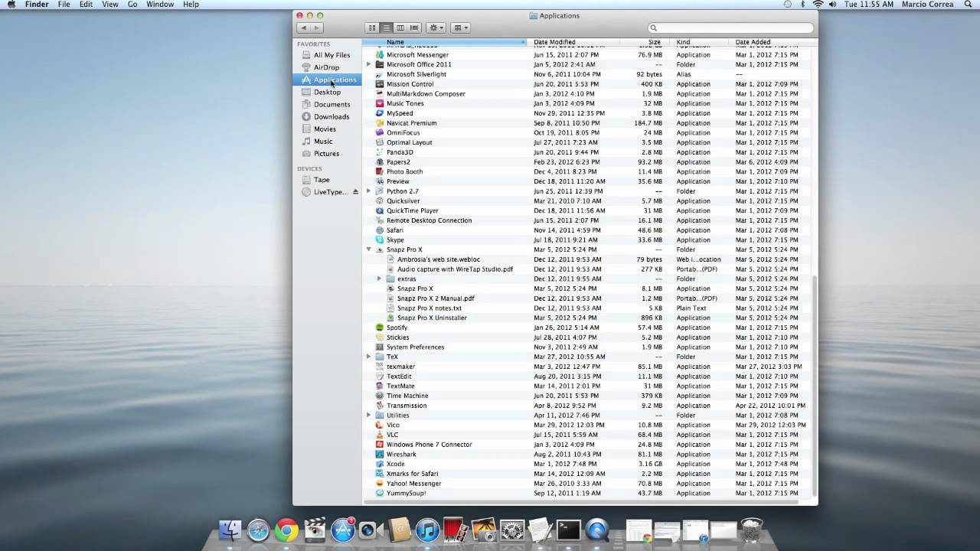
Task: Click the Finder search field
Action: [x=730, y=28]
